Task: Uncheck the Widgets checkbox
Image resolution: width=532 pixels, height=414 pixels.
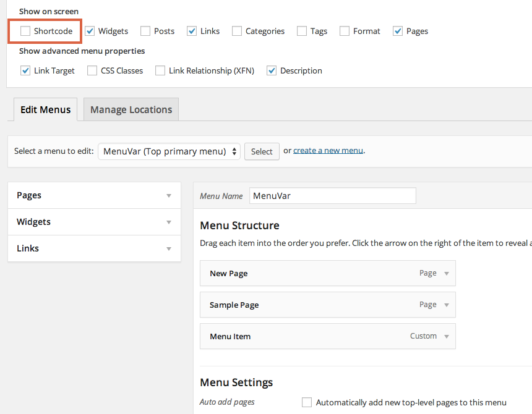Action: (x=90, y=31)
